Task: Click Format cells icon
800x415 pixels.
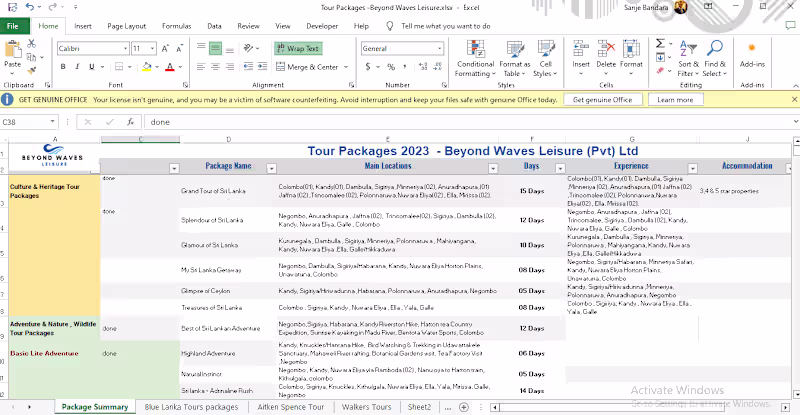Action: (631, 49)
